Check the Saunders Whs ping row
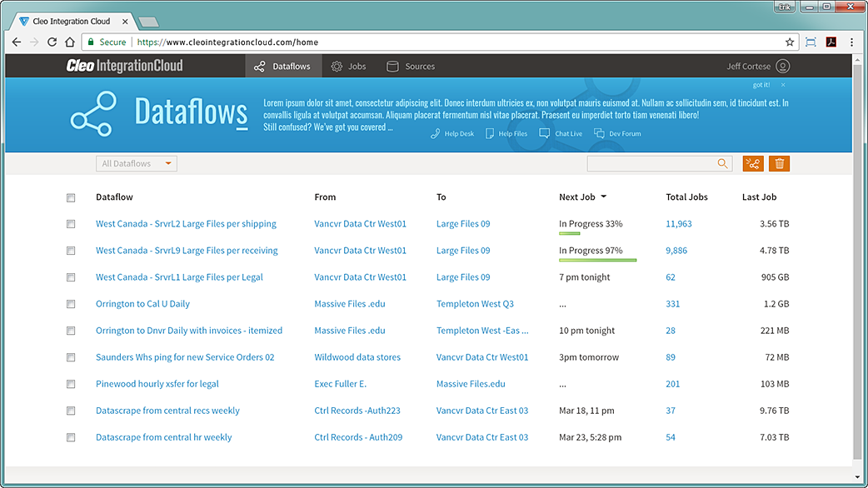This screenshot has height=488, width=868. point(71,357)
